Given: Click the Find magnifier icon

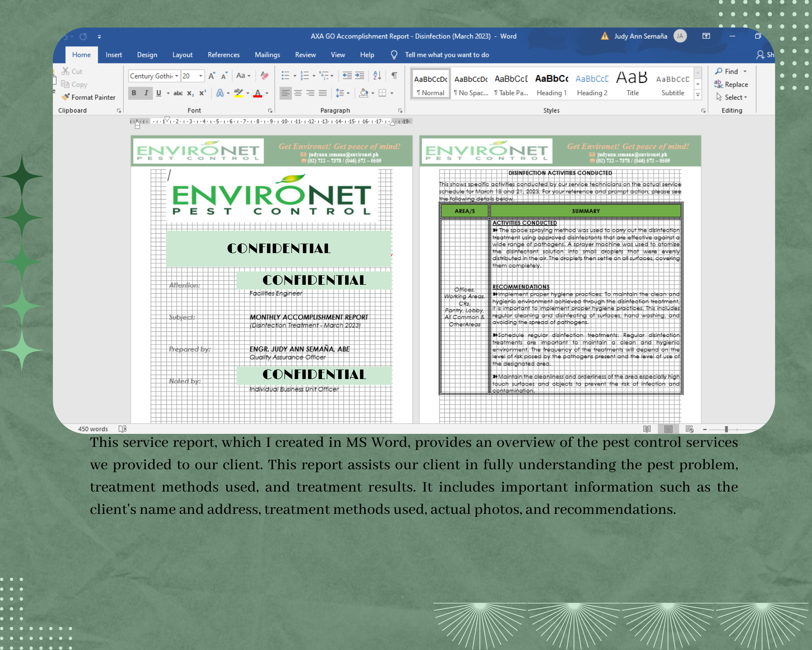Looking at the screenshot, I should pos(719,71).
